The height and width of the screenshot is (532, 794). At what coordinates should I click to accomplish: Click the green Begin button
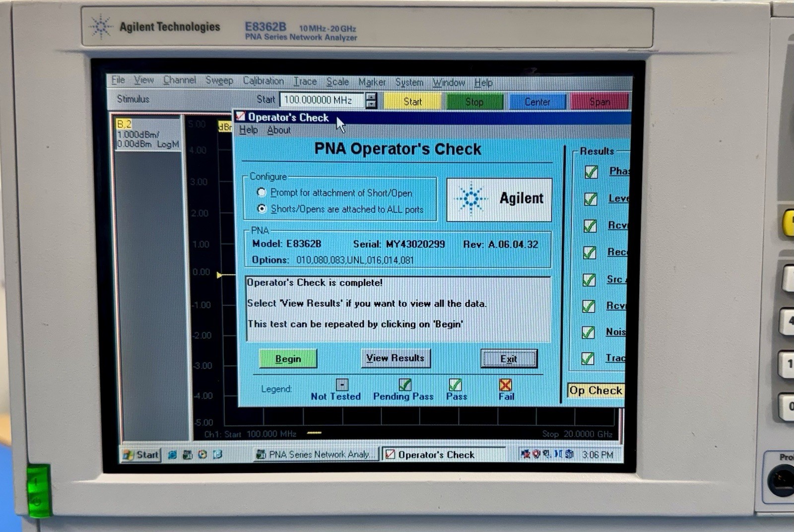pyautogui.click(x=288, y=358)
